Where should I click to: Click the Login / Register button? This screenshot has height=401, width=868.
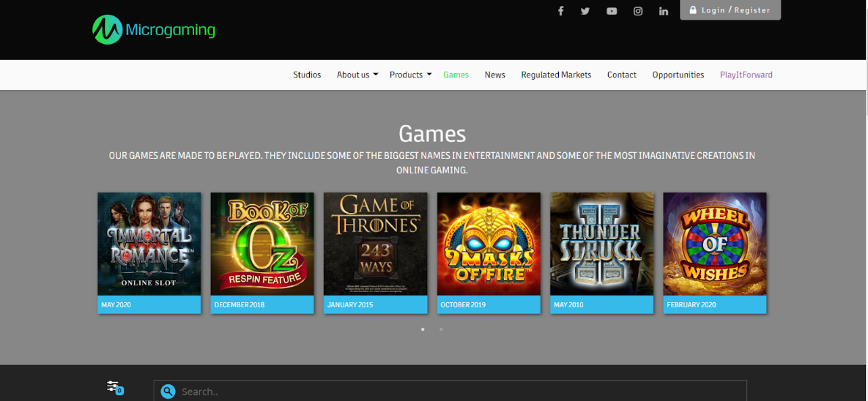click(730, 10)
